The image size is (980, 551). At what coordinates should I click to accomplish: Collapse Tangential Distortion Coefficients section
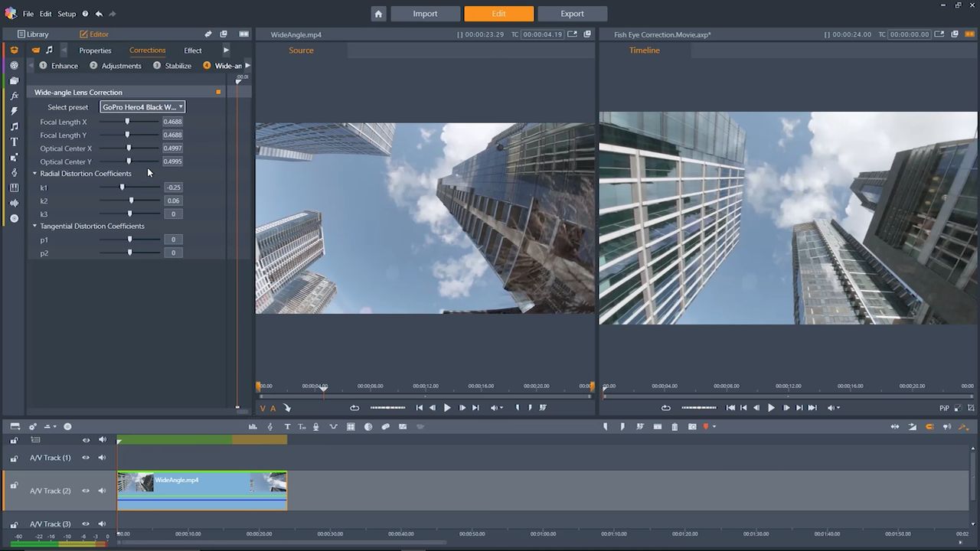click(34, 227)
